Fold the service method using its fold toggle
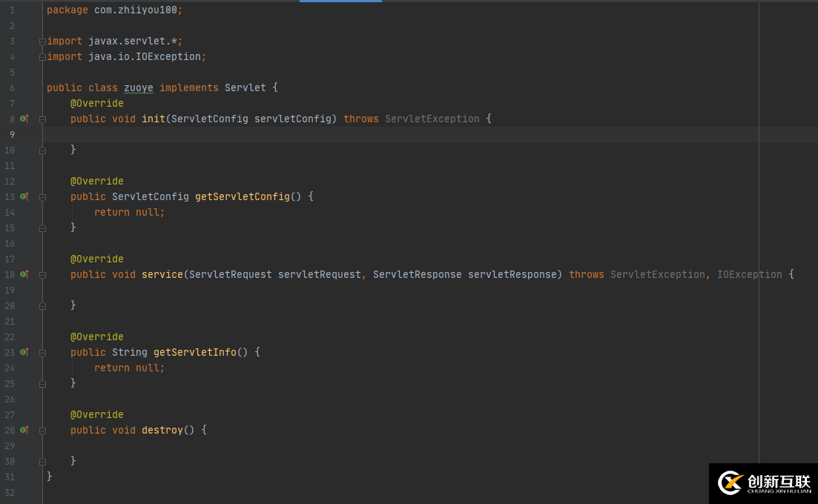818x504 pixels. (x=42, y=274)
